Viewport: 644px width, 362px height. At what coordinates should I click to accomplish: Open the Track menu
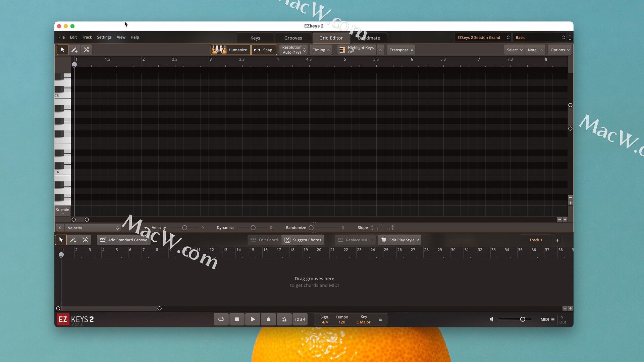coord(87,37)
